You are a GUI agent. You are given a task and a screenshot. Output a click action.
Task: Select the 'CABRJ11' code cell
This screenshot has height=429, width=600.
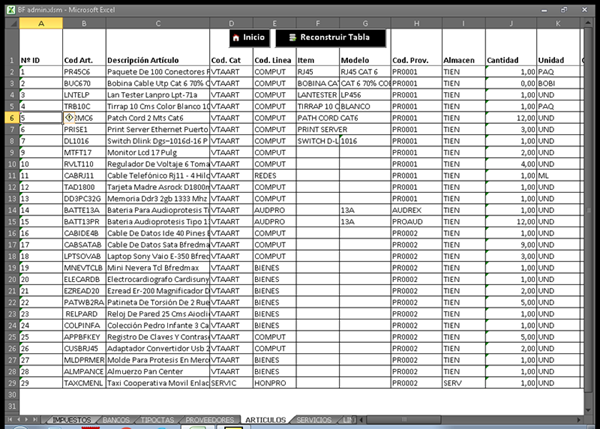[x=84, y=175]
